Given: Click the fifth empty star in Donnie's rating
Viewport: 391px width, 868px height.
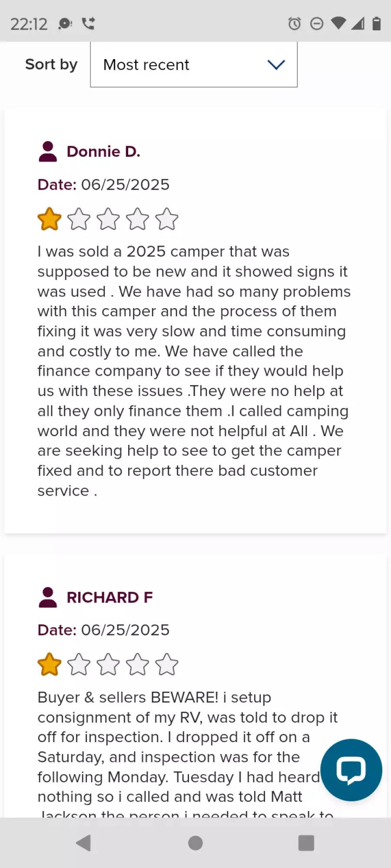Looking at the screenshot, I should [x=167, y=219].
